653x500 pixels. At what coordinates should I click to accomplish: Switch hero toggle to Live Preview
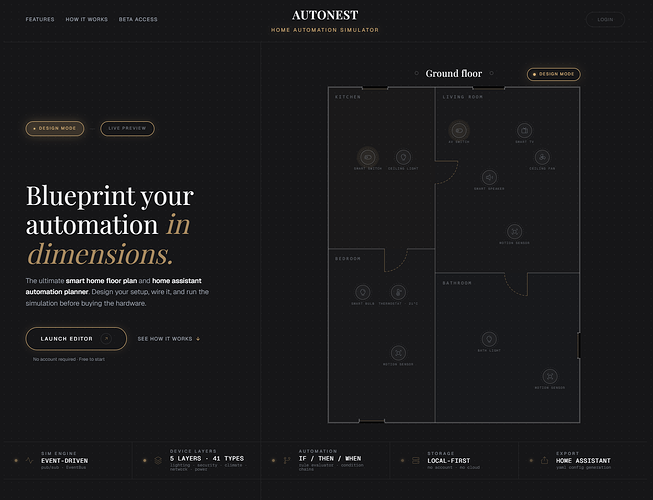click(127, 128)
